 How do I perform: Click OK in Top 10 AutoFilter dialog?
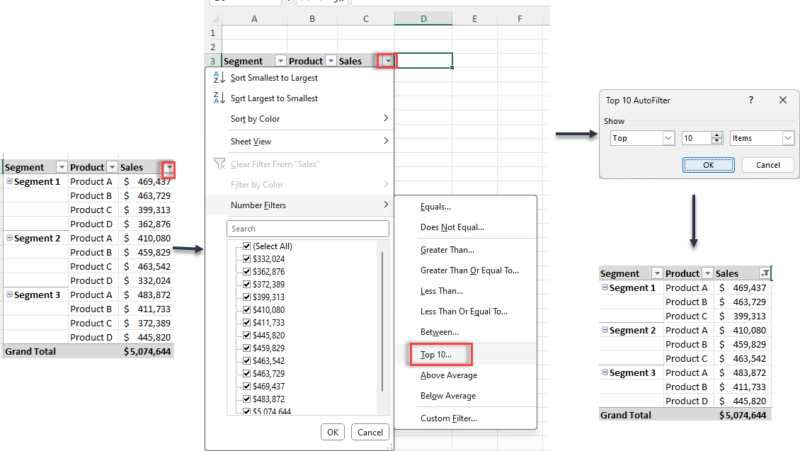[708, 165]
